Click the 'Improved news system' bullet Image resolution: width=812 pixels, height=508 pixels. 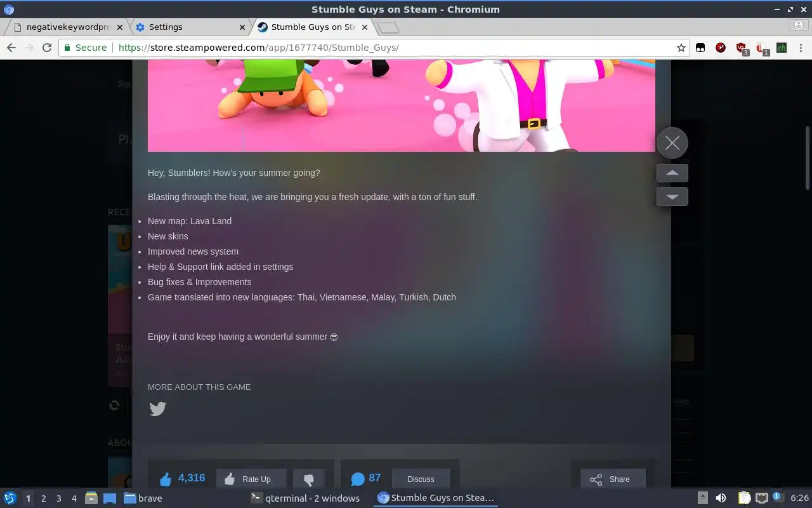tap(193, 251)
